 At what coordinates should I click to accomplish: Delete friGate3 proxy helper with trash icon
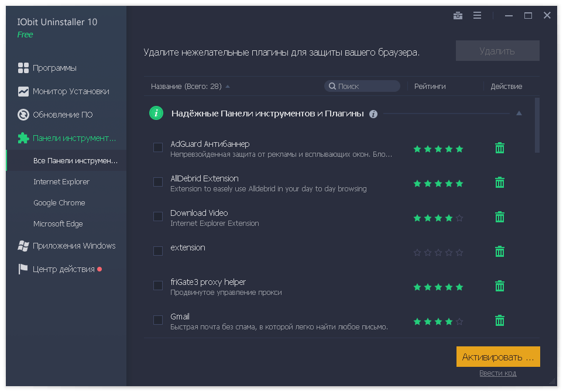point(500,286)
